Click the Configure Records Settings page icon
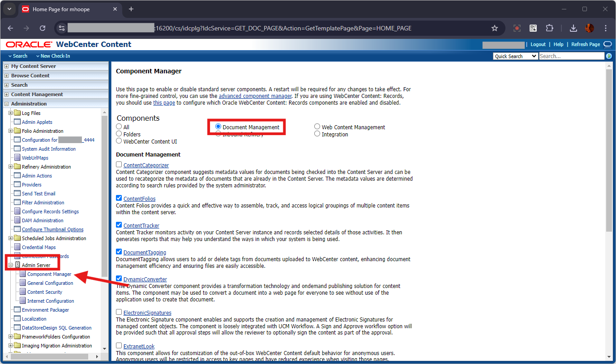616x364 pixels. tap(17, 212)
